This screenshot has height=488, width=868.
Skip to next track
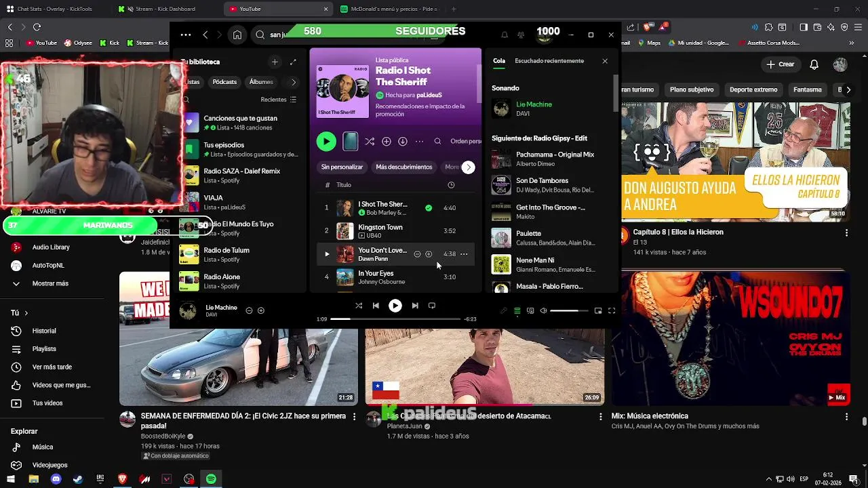tap(415, 306)
